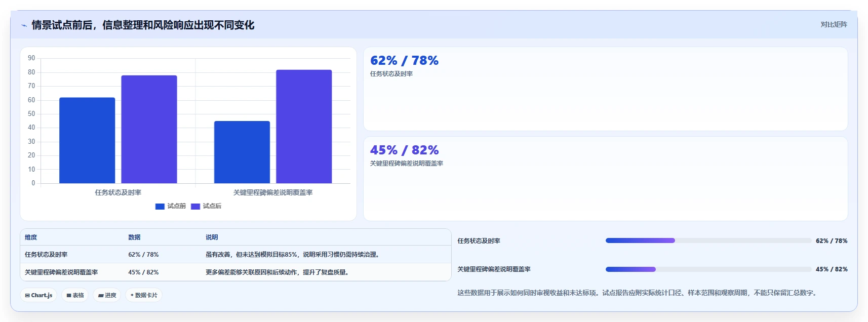Click the blue icon before the panel title
The height and width of the screenshot is (322, 868).
24,25
